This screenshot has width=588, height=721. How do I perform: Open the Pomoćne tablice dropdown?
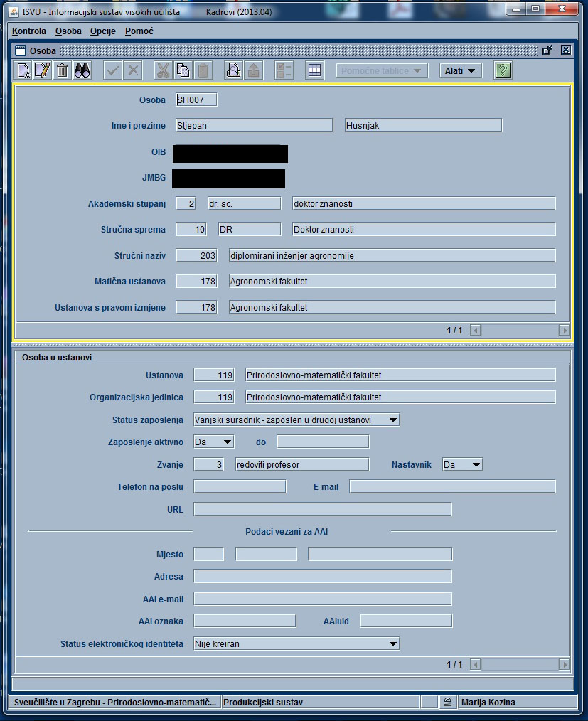[x=382, y=70]
